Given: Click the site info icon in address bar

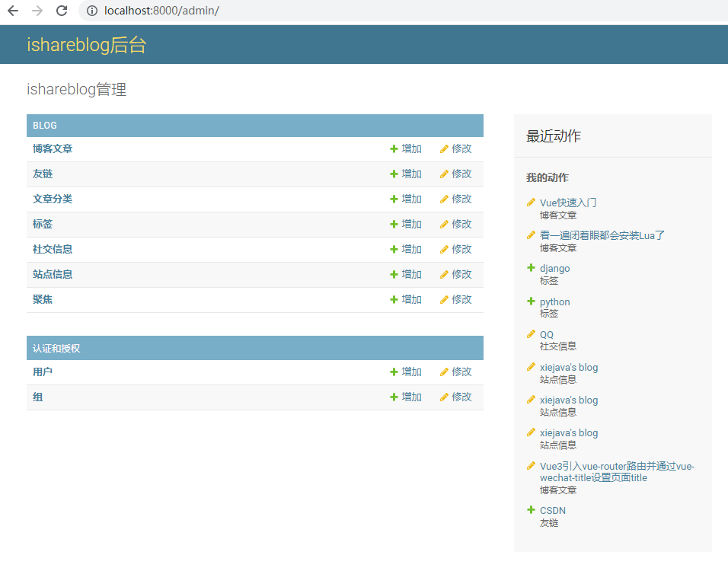Looking at the screenshot, I should (92, 11).
